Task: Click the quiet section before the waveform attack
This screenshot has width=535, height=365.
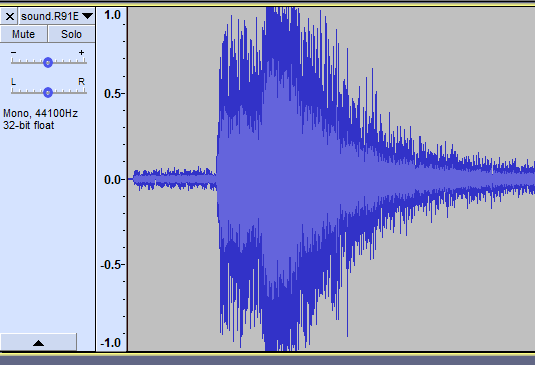Action: [x=174, y=179]
